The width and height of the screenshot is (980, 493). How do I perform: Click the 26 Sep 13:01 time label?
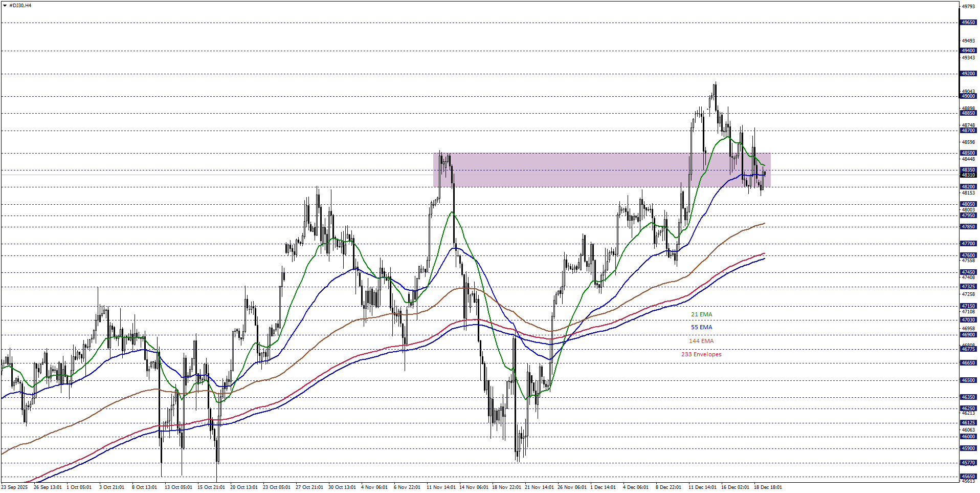48,487
